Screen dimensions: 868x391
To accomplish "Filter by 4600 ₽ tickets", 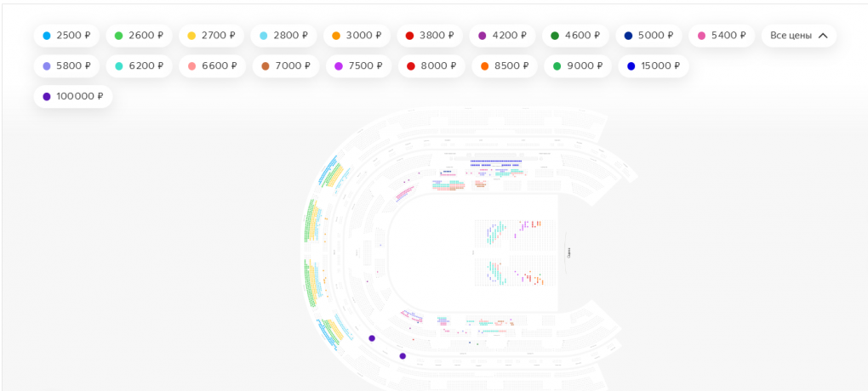I will click(x=574, y=36).
